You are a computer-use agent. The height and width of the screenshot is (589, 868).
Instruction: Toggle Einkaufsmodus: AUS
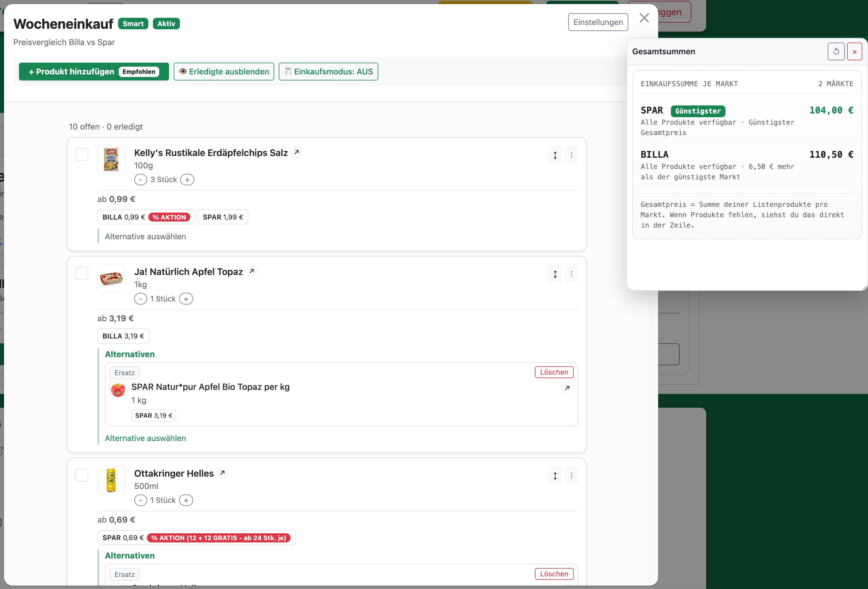(x=328, y=71)
